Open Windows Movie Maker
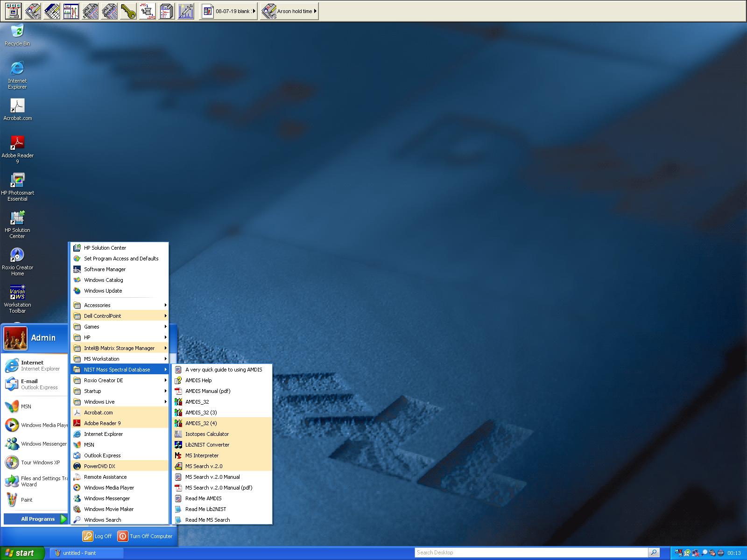The height and width of the screenshot is (560, 747). pos(120,509)
